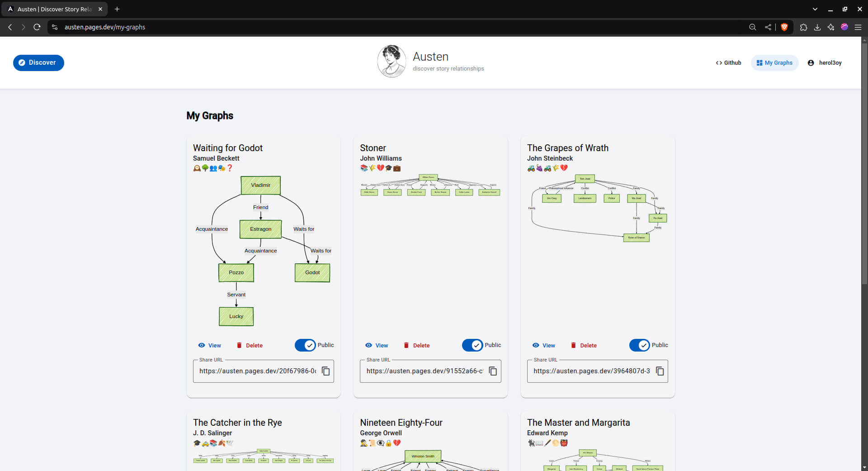Screen dimensions: 868x471
Task: Copy The Grapes of Wrath share URL
Action: (x=660, y=371)
